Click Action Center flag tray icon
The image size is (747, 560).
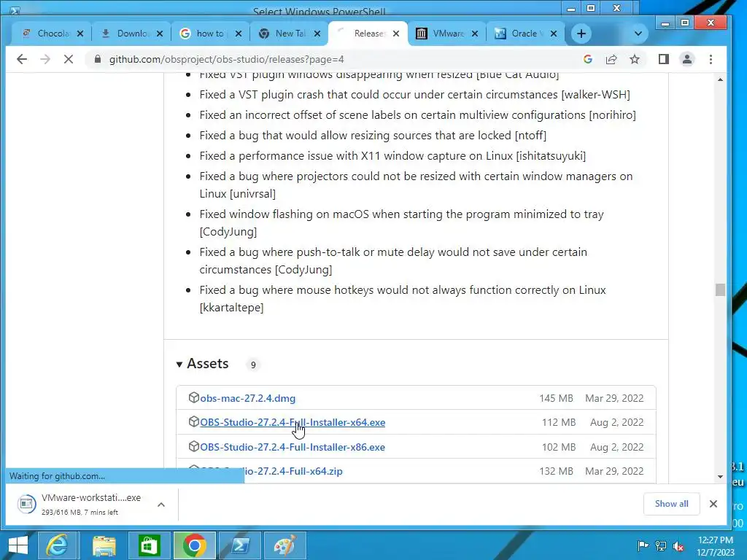643,545
